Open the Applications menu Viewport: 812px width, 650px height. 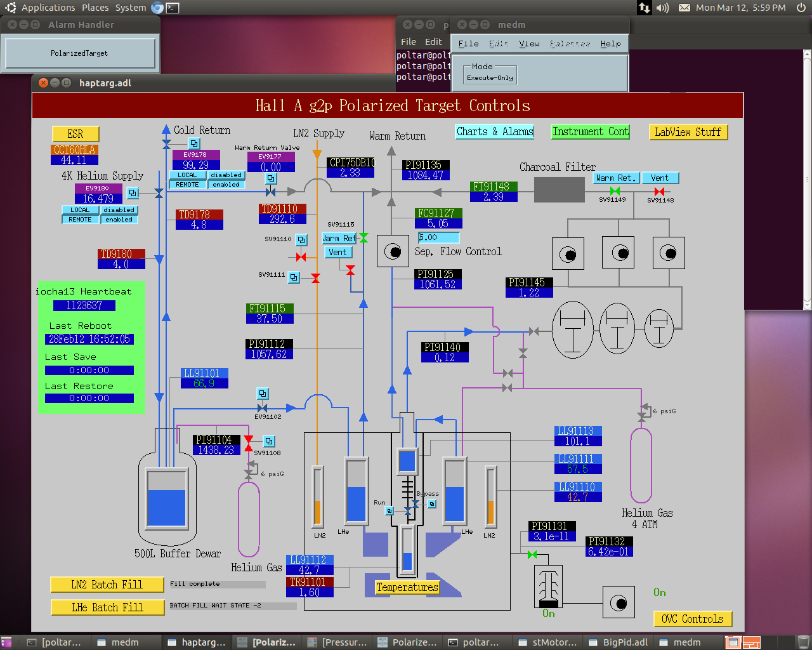[x=48, y=8]
